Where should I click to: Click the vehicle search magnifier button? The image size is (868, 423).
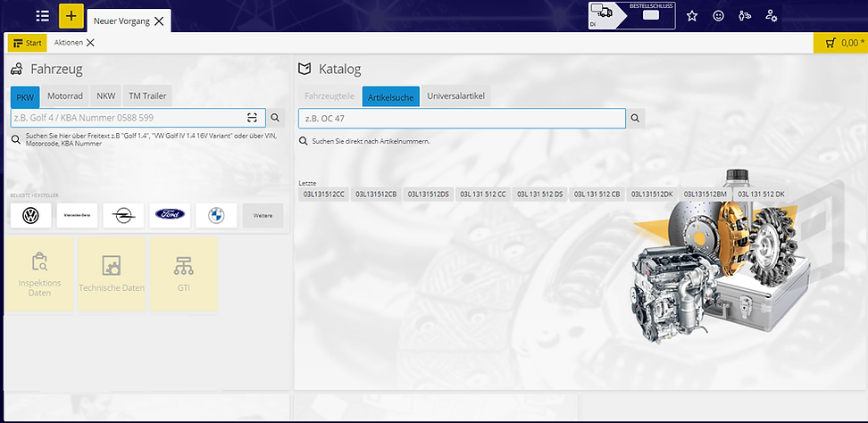tap(276, 117)
